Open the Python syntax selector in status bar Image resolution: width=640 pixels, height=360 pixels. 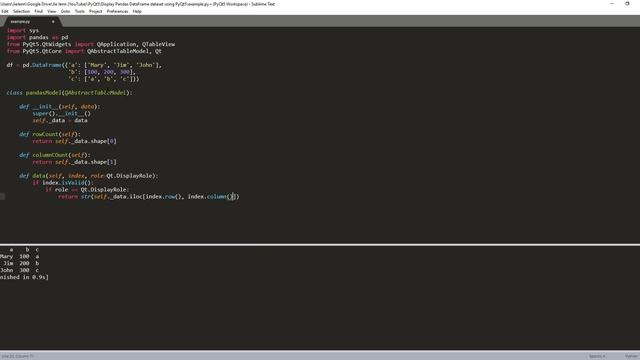point(632,356)
